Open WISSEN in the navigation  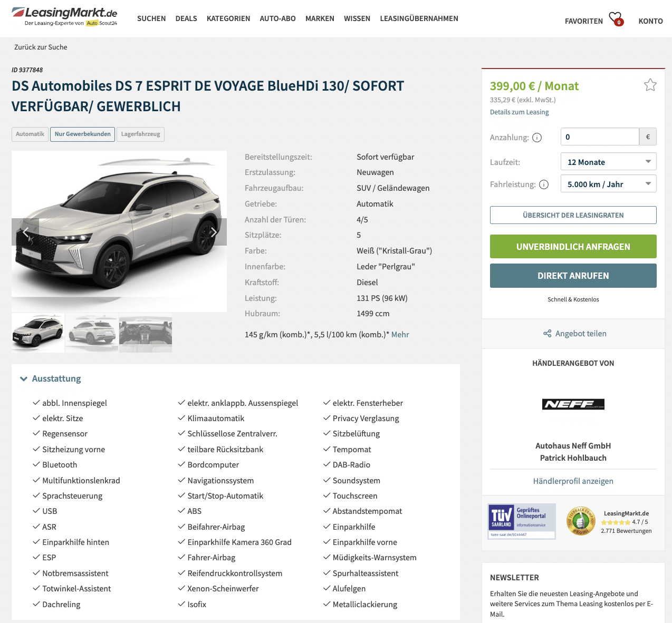point(357,18)
